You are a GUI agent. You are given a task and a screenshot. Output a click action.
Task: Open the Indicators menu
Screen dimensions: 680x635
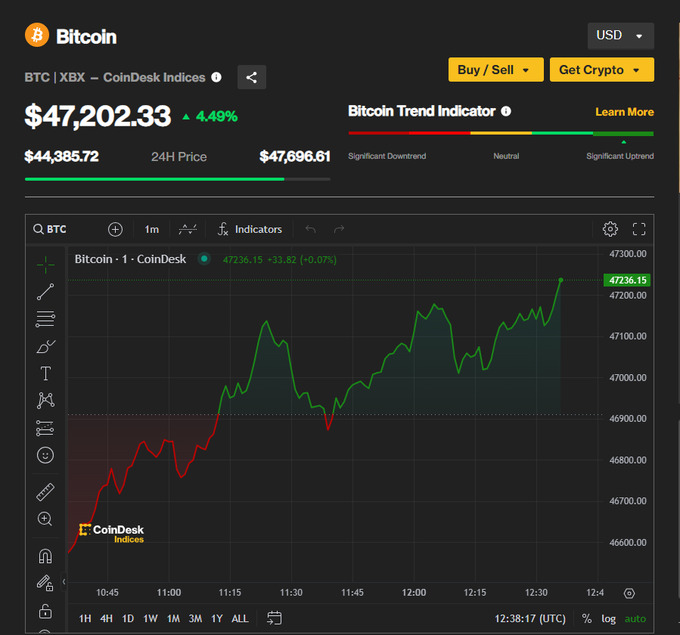pos(250,229)
